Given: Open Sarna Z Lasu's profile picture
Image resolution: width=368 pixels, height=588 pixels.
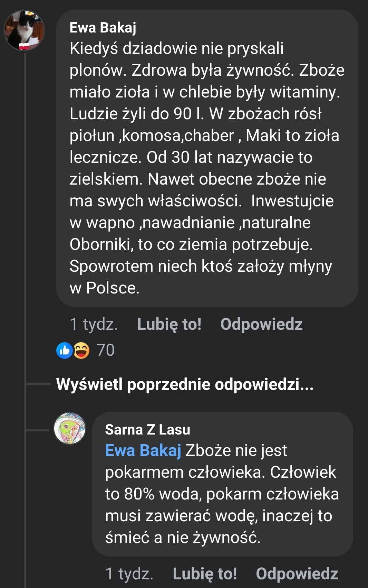Looking at the screenshot, I should click(70, 428).
